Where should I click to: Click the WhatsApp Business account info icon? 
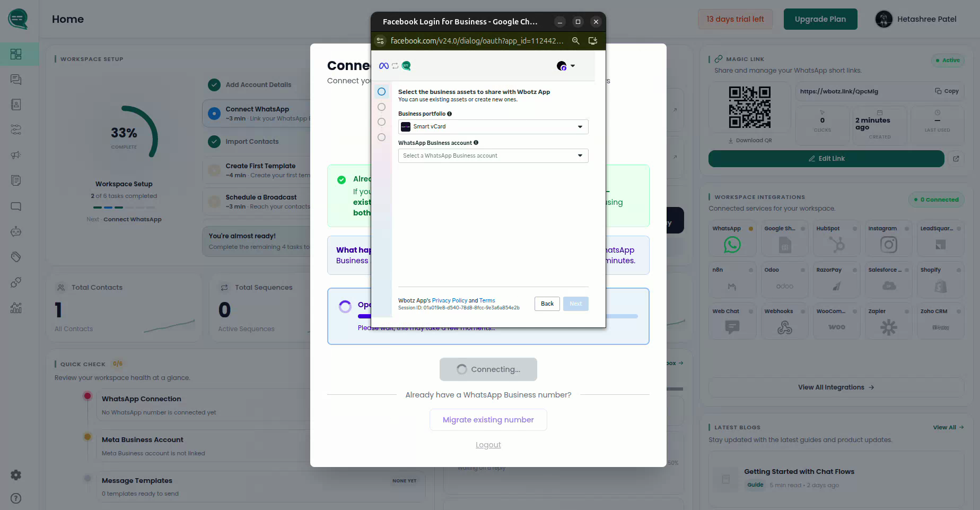[476, 143]
